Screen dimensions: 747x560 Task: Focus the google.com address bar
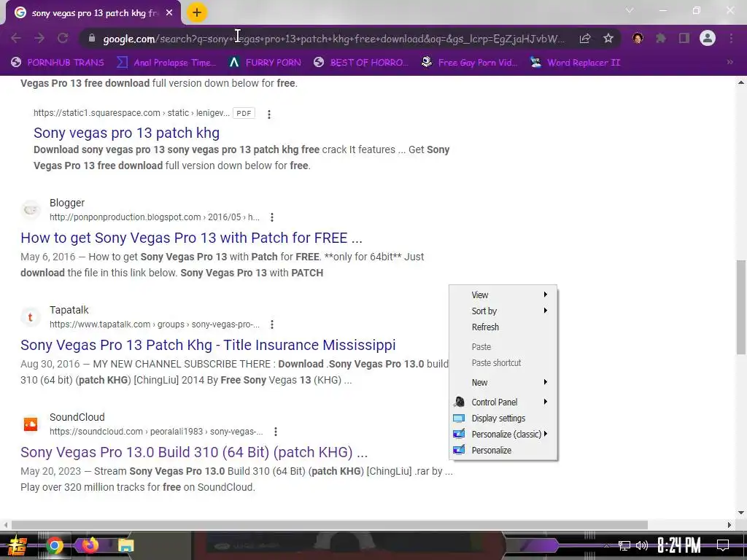pos(333,39)
